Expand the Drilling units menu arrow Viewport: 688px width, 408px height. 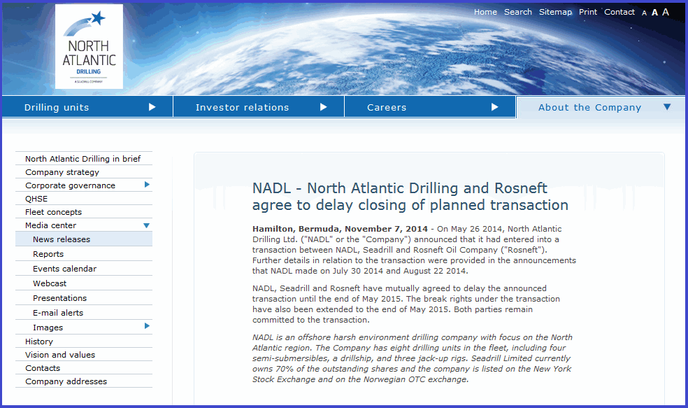pos(152,107)
